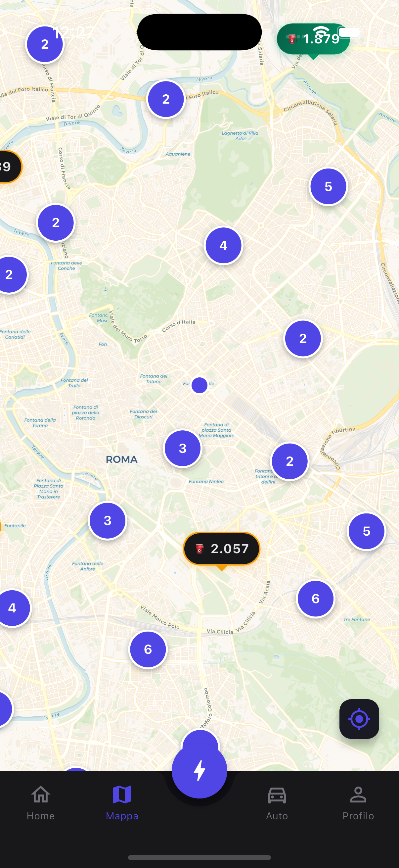
Task: Expand the 2 cluster at top on Corso di Francia
Action: point(45,44)
